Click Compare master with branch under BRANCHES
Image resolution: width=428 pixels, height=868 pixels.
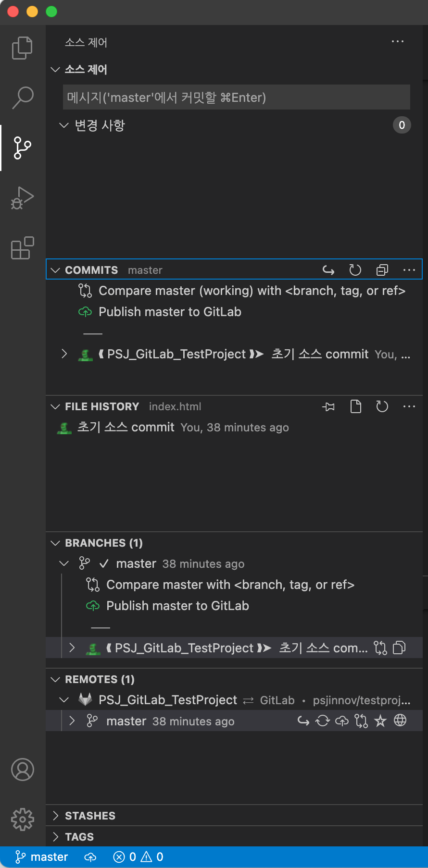[230, 585]
